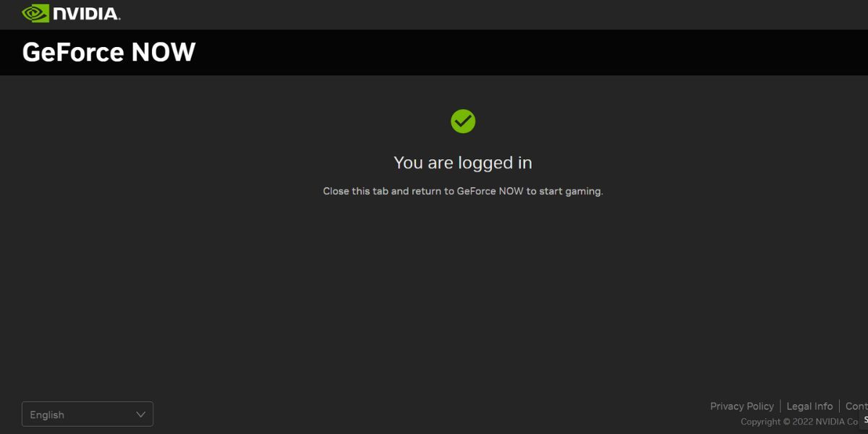868x434 pixels.
Task: Expand language list using chevron arrow
Action: tap(141, 414)
